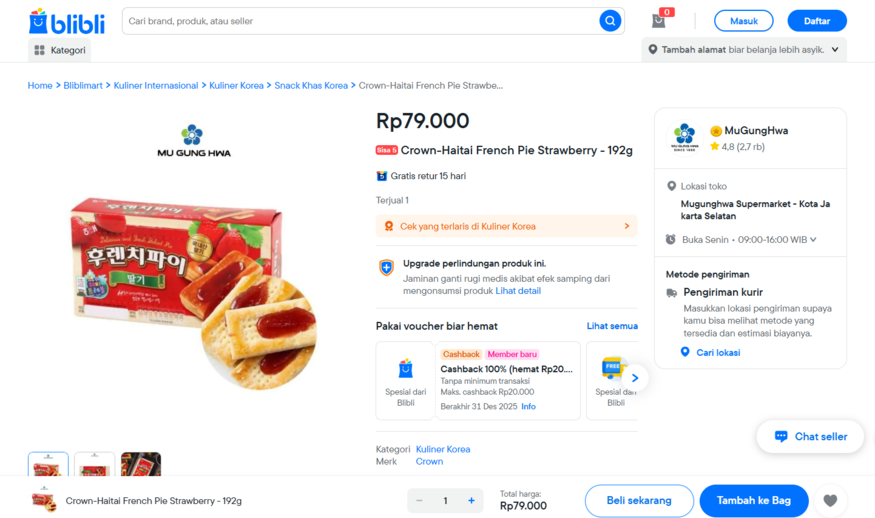
Task: Expand the Tambah alamat address dropdown
Action: tap(835, 50)
